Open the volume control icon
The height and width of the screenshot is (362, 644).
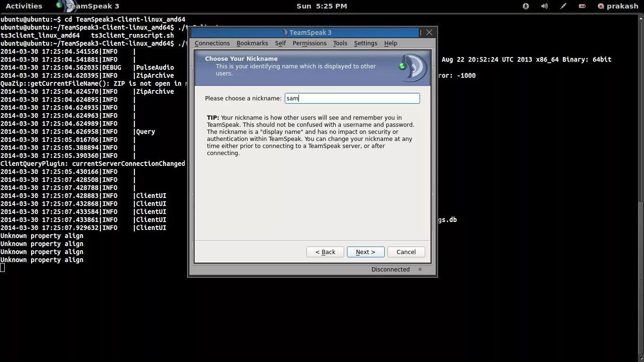[545, 6]
